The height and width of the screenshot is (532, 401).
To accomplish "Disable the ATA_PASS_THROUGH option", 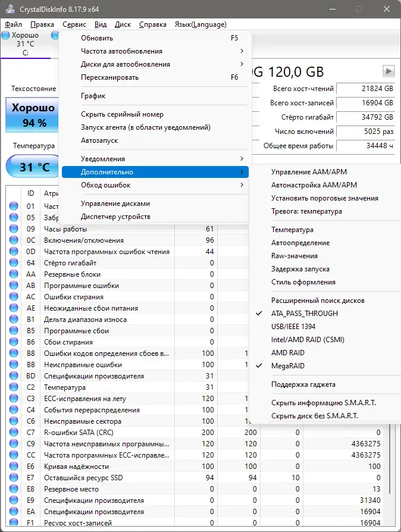I will click(x=304, y=314).
